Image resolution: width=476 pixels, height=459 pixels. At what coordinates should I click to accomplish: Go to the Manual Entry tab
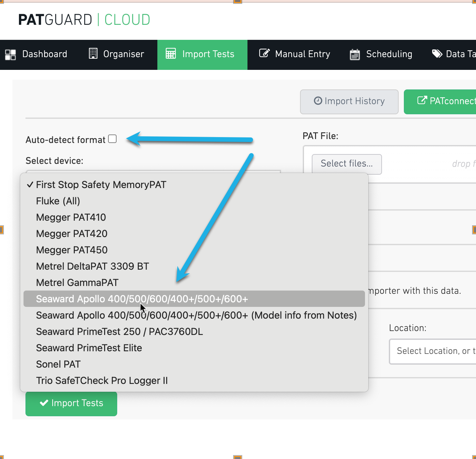click(x=295, y=55)
